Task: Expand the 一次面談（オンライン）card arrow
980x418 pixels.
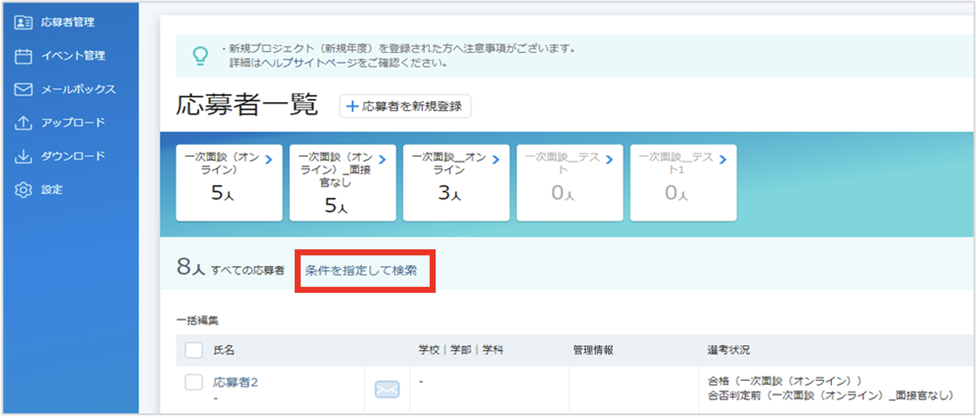Action: [269, 160]
